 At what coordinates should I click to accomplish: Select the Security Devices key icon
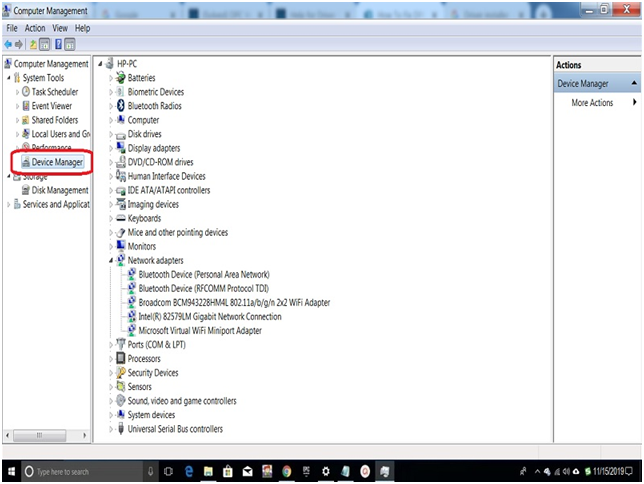click(120, 372)
